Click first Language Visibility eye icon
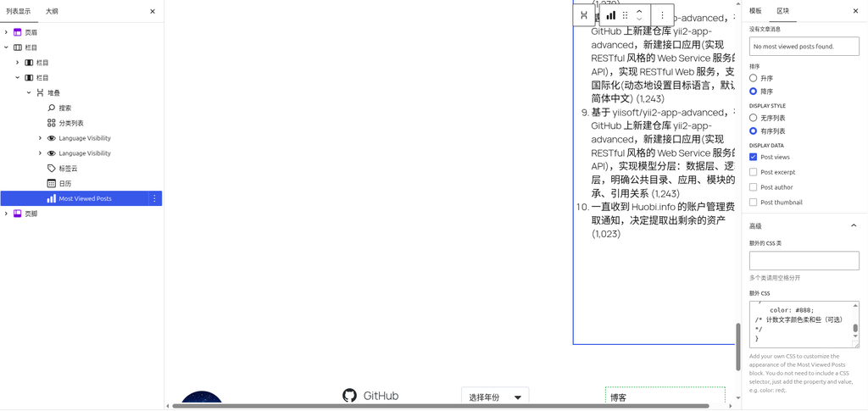Viewport: 868px width, 411px height. 51,138
